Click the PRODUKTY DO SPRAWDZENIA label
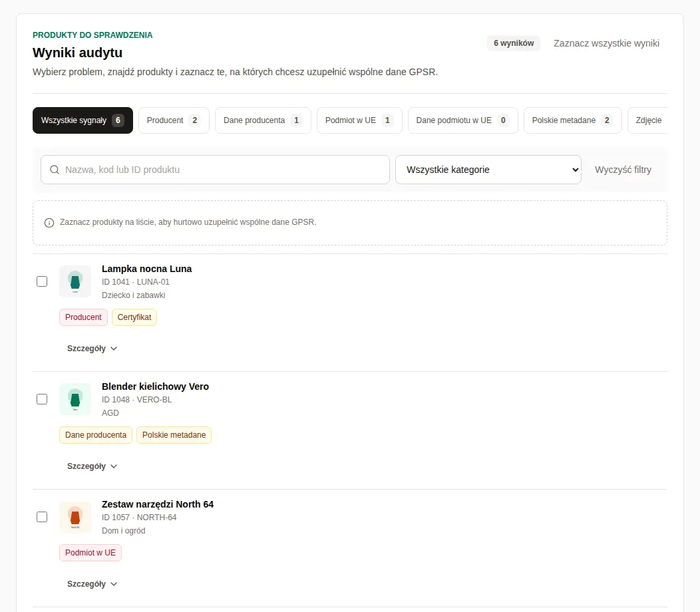 [x=92, y=35]
